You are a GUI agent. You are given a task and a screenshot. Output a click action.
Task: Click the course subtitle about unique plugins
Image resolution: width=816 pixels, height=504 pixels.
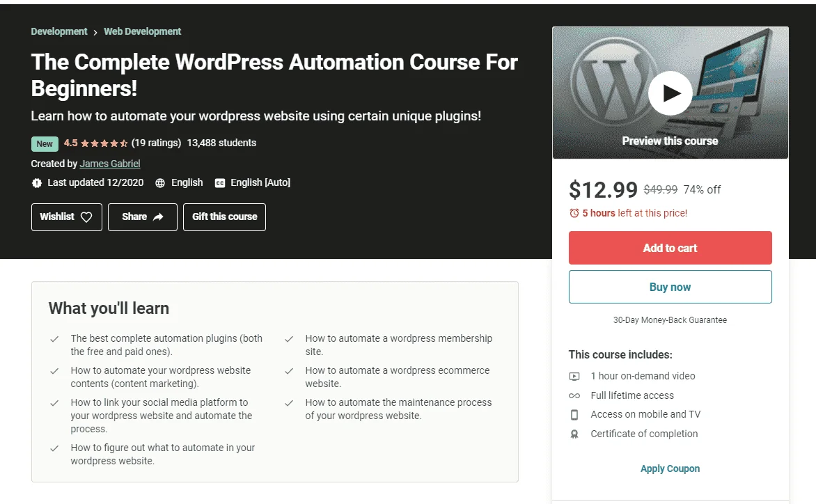pos(256,116)
